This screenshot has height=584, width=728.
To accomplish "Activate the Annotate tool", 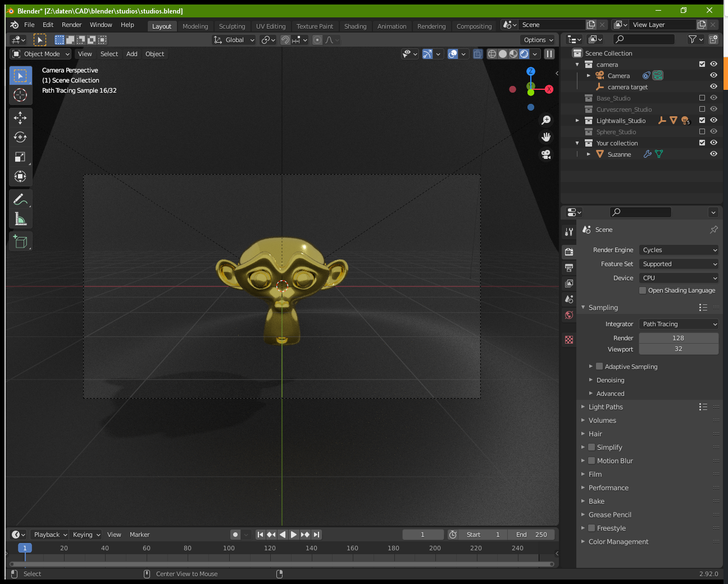I will 20,199.
